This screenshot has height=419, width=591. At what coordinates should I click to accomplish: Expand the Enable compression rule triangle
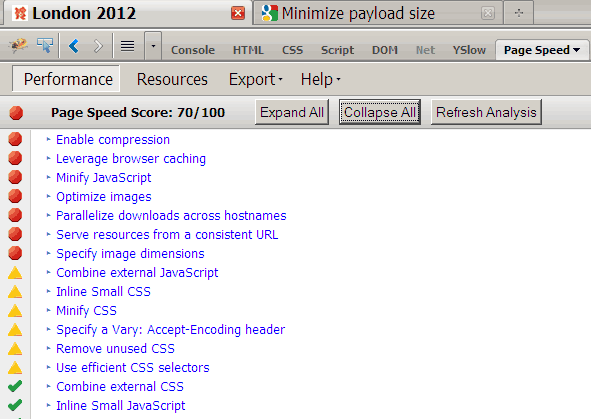coord(48,139)
